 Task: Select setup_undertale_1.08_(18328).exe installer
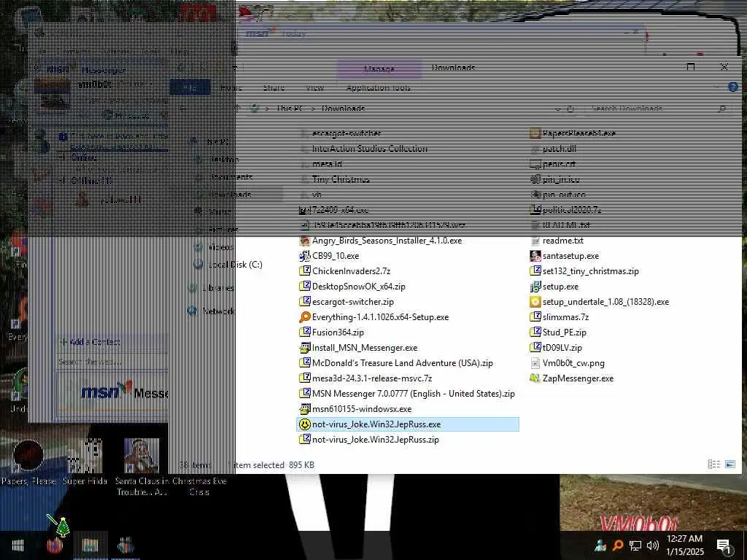coord(600,302)
